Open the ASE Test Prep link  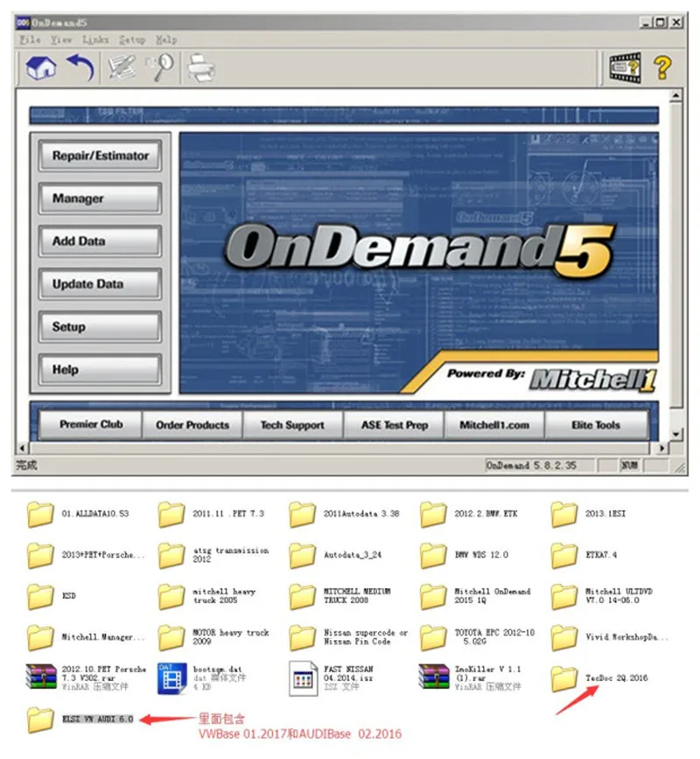(395, 425)
